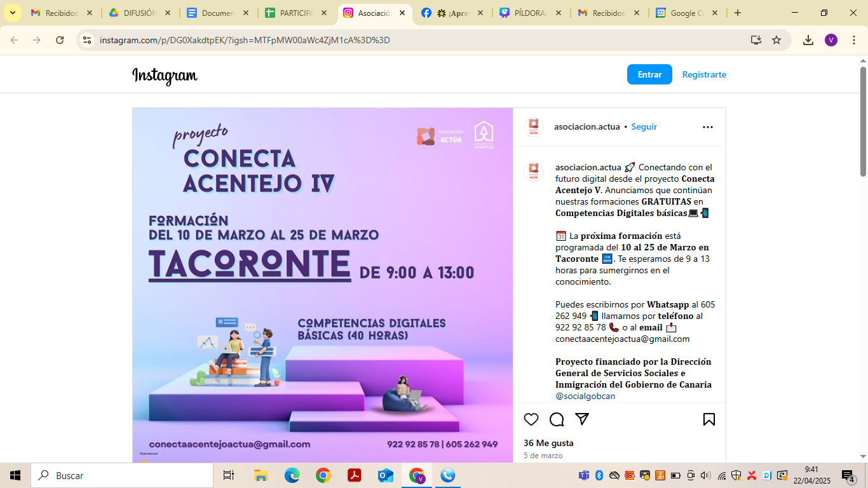Open post options three-dot menu
The image size is (868, 488).
tap(708, 127)
